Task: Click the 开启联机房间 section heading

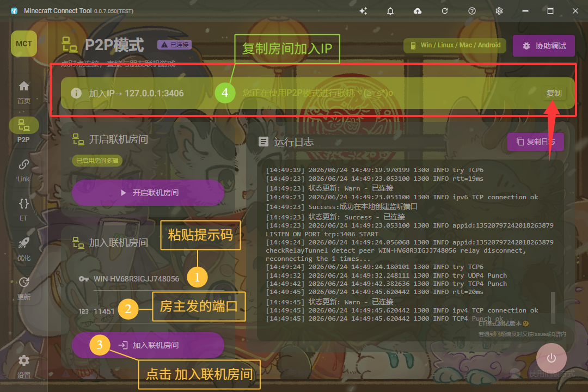Action: (x=118, y=139)
